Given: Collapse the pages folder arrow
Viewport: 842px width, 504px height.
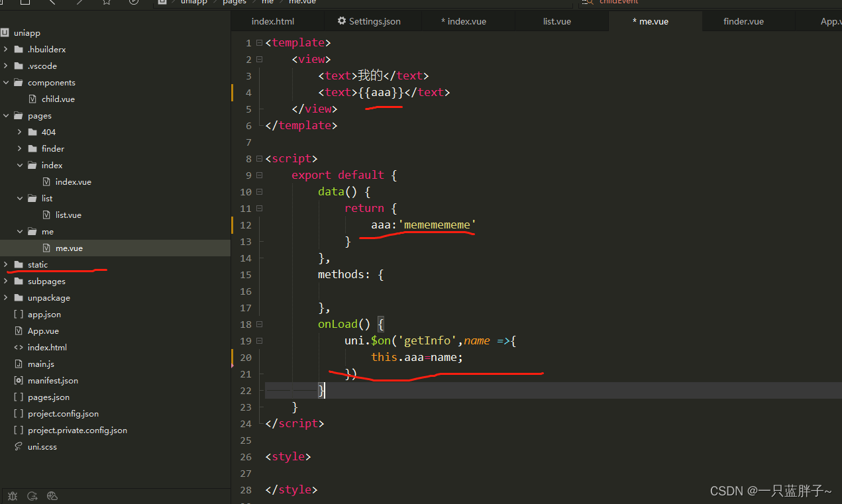Looking at the screenshot, I should (5, 116).
